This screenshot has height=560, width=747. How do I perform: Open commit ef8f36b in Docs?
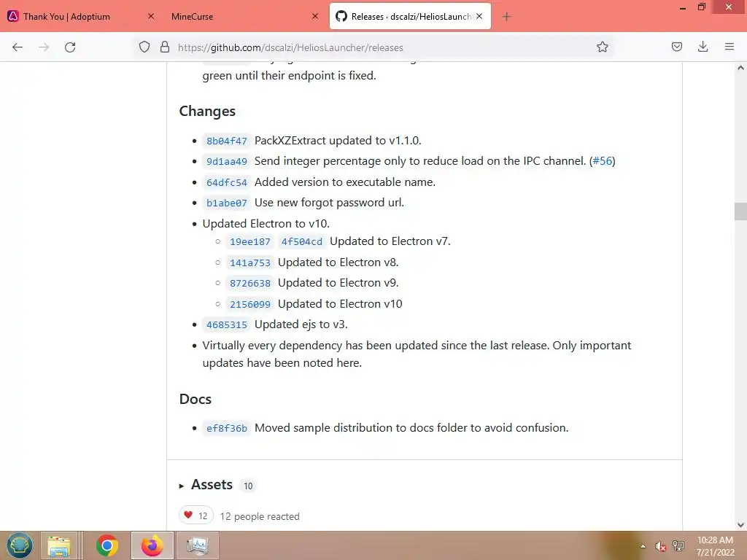227,428
